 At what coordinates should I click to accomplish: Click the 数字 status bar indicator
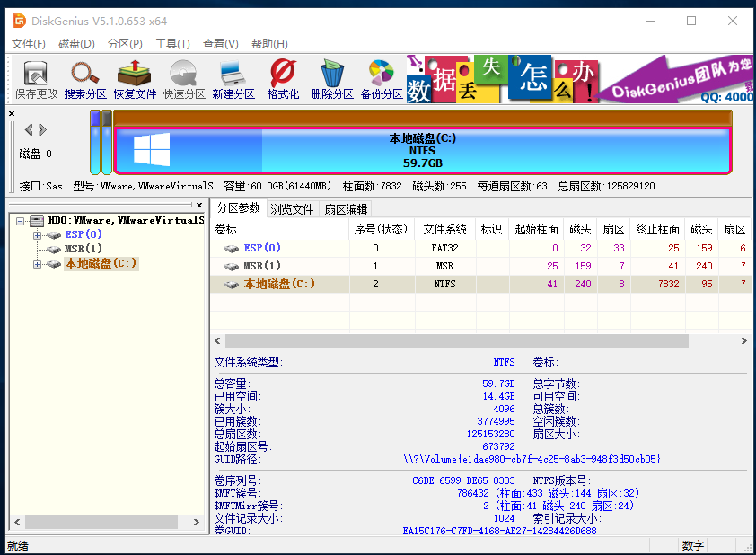coord(693,546)
